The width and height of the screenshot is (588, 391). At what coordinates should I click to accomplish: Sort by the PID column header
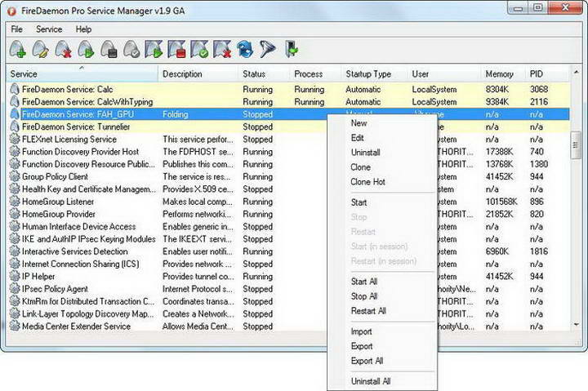pos(547,73)
